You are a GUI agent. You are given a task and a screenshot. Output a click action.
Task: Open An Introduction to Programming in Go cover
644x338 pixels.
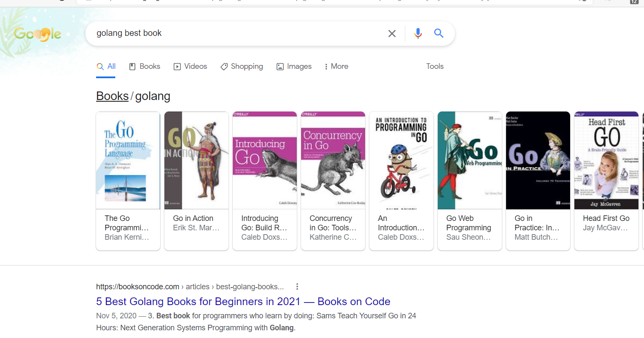(x=401, y=161)
